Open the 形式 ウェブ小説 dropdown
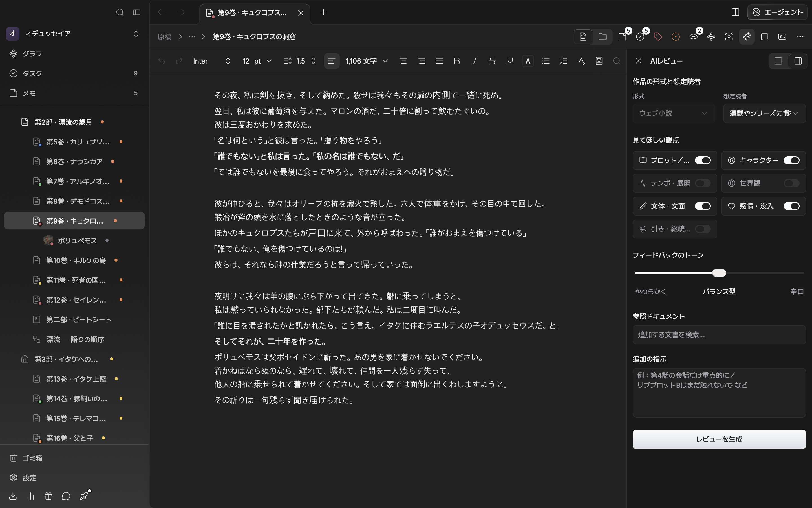812x508 pixels. [674, 113]
